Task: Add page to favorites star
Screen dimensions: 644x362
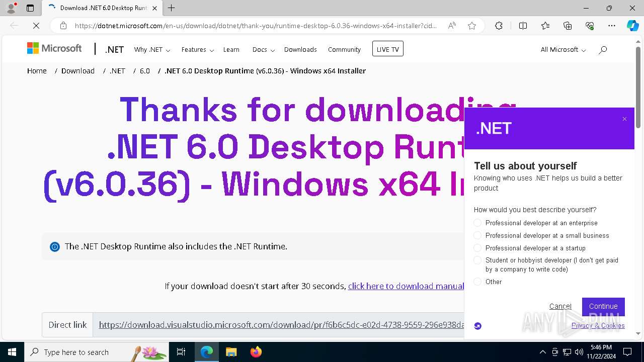Action: tap(472, 26)
